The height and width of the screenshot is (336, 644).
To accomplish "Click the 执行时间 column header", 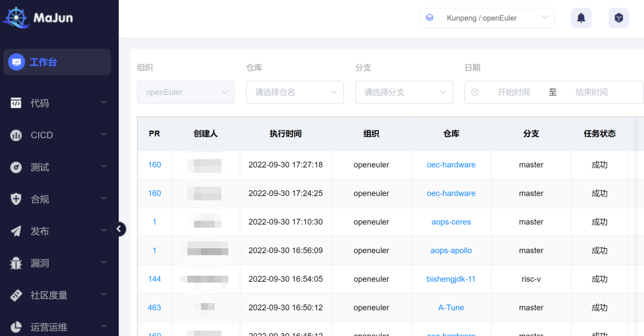I will pyautogui.click(x=286, y=134).
